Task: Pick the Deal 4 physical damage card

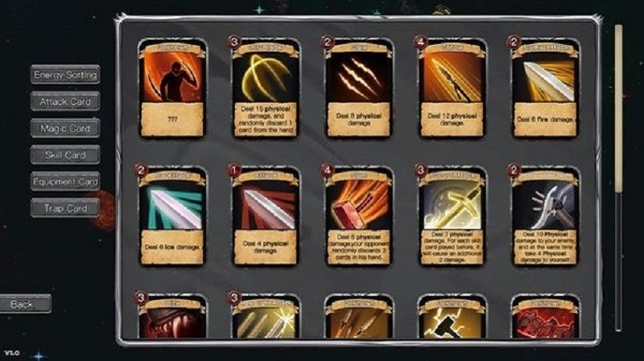Action: tap(266, 216)
